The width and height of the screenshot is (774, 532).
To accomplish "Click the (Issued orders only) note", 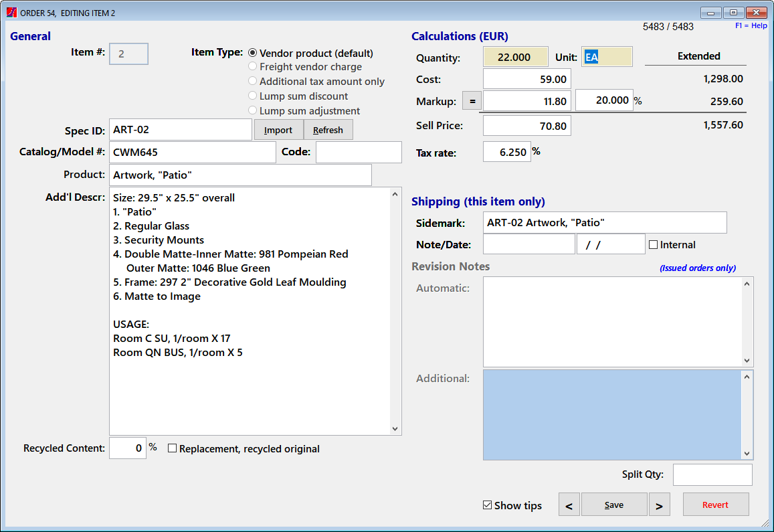I will click(698, 268).
